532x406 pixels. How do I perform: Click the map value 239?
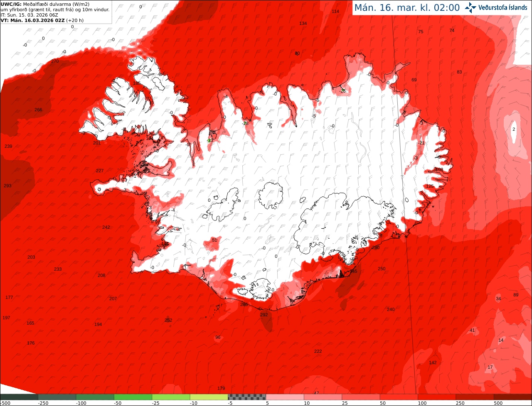[8, 146]
